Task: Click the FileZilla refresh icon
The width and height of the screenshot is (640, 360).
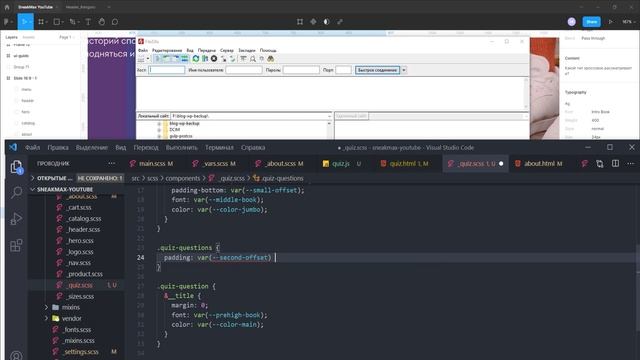Action: [196, 59]
